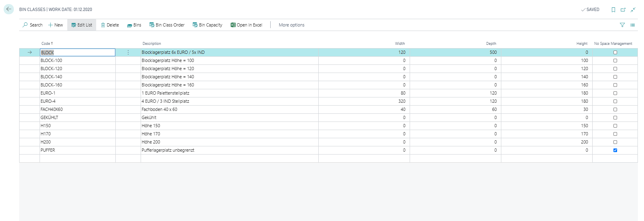Sort by the Code column header
The image size is (644, 221).
(47, 44)
